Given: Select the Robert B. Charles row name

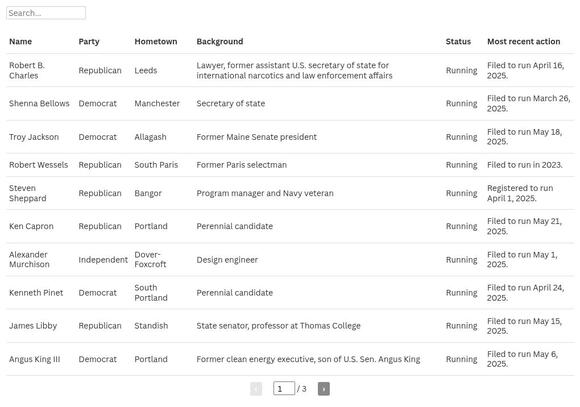Looking at the screenshot, I should coord(27,70).
